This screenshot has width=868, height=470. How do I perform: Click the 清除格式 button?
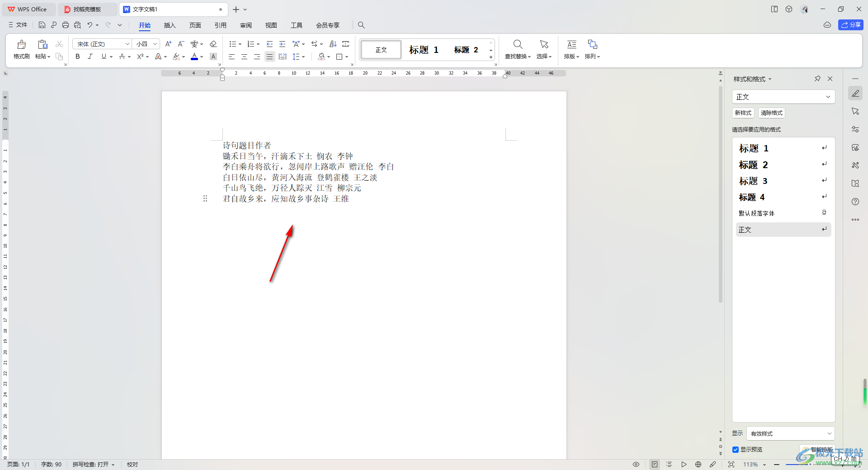coord(771,113)
